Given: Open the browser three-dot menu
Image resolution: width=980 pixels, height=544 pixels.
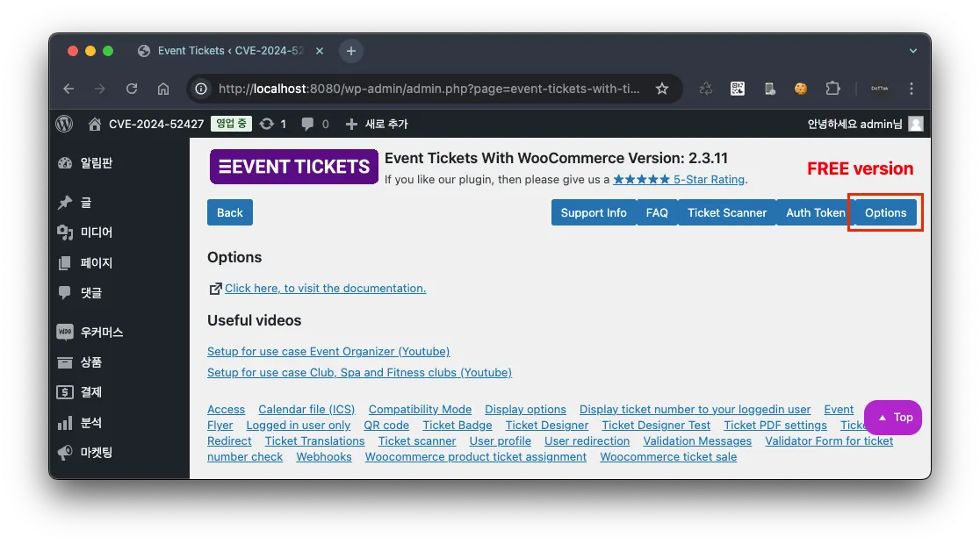Looking at the screenshot, I should pyautogui.click(x=912, y=89).
